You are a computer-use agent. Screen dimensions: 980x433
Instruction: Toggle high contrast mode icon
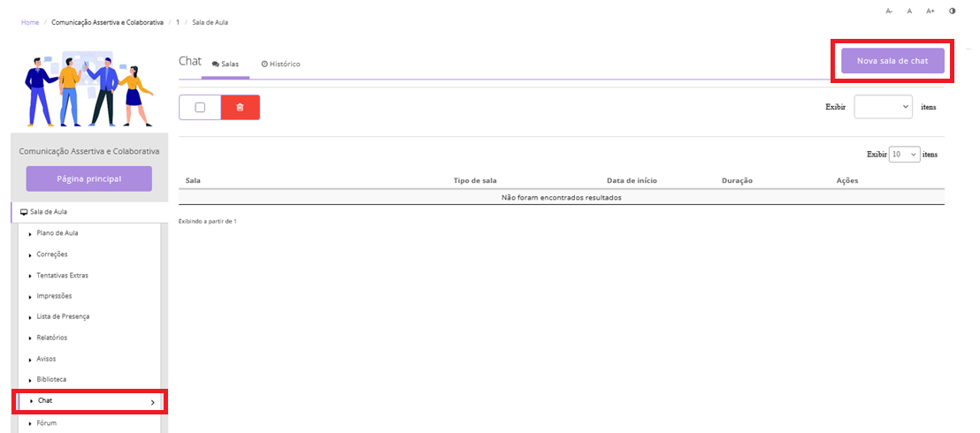tap(953, 11)
